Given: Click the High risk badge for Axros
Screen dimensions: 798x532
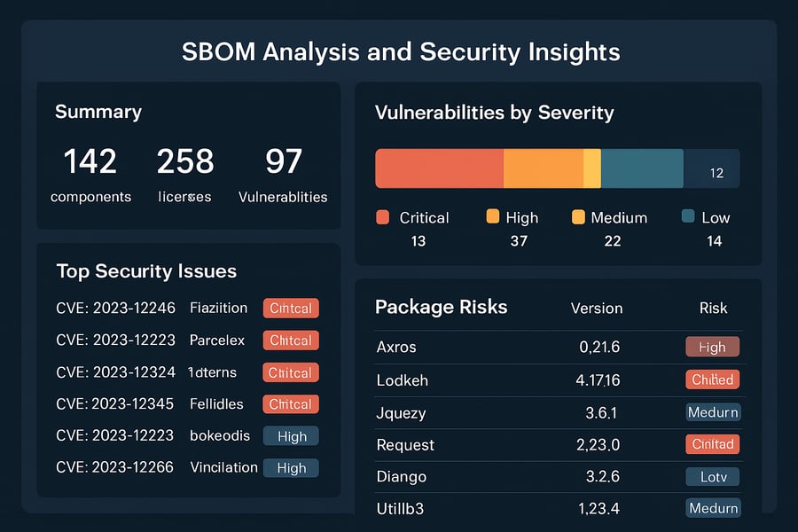Looking at the screenshot, I should pos(712,347).
